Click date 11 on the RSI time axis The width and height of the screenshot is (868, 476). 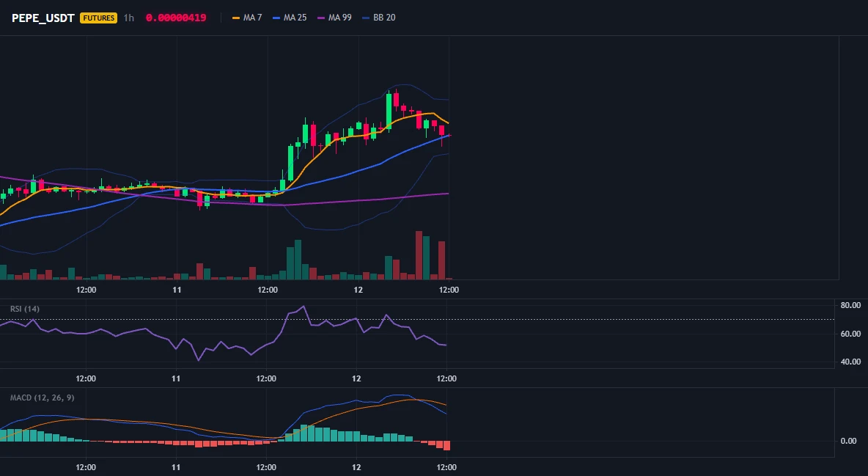click(x=175, y=378)
